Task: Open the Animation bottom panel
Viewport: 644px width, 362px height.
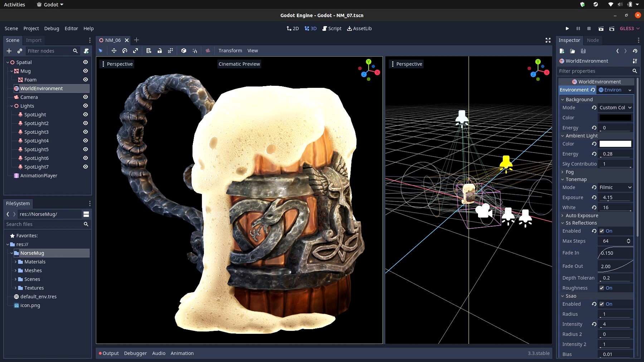Action: (182, 353)
